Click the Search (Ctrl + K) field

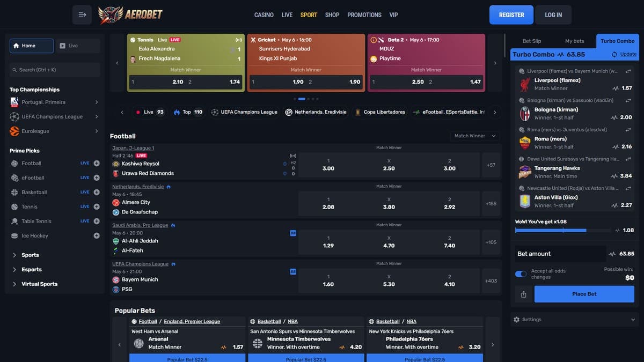(55, 70)
